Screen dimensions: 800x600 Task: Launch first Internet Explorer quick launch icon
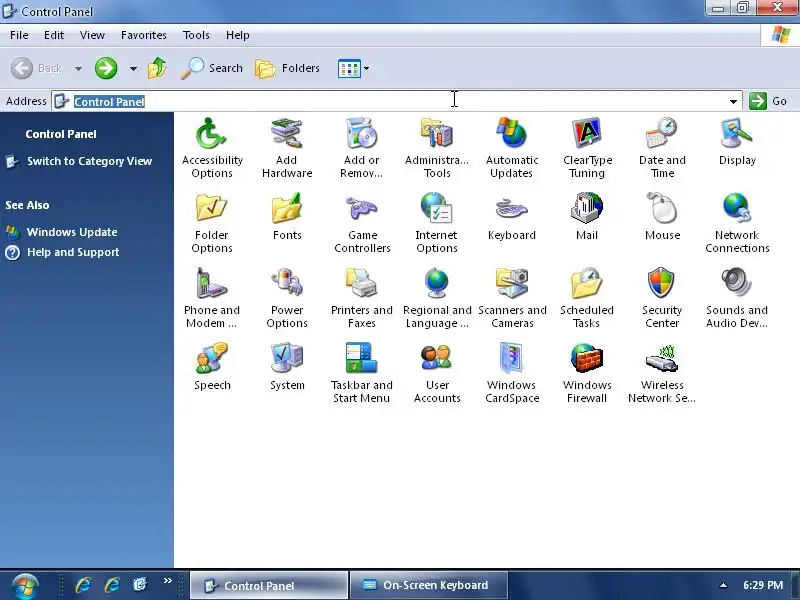83,585
